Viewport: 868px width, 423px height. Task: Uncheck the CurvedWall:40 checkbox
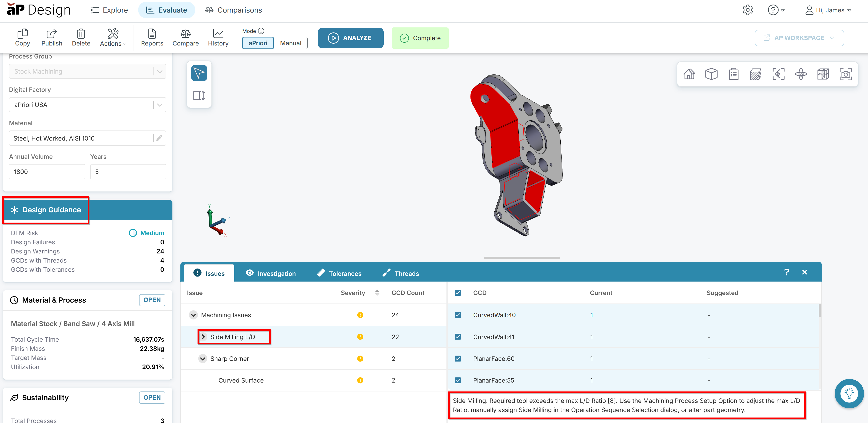point(458,315)
